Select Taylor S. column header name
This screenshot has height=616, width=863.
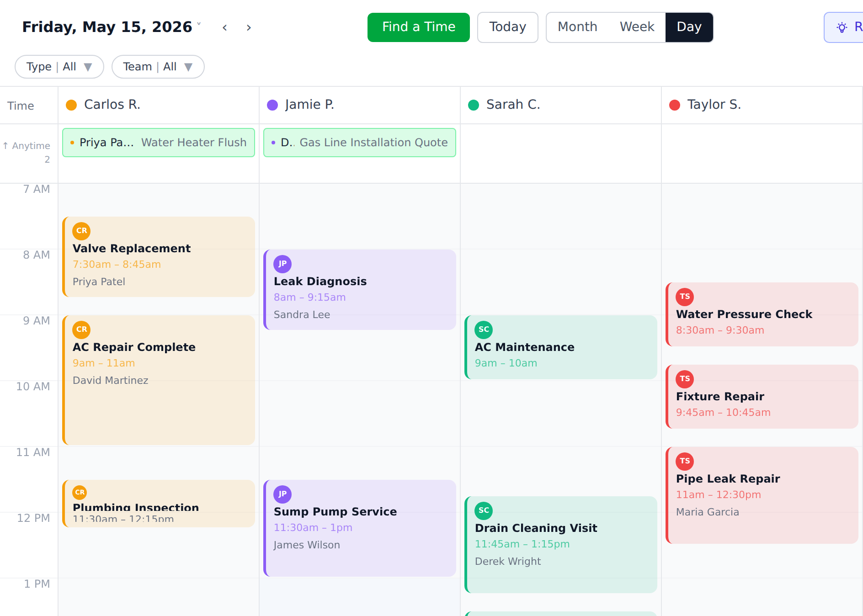click(x=714, y=105)
